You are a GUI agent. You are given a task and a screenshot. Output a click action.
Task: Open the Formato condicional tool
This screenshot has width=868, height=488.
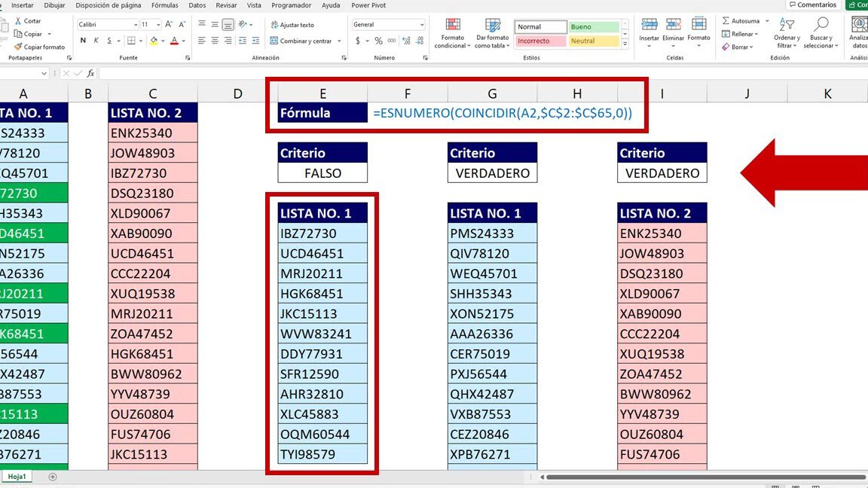click(x=452, y=33)
